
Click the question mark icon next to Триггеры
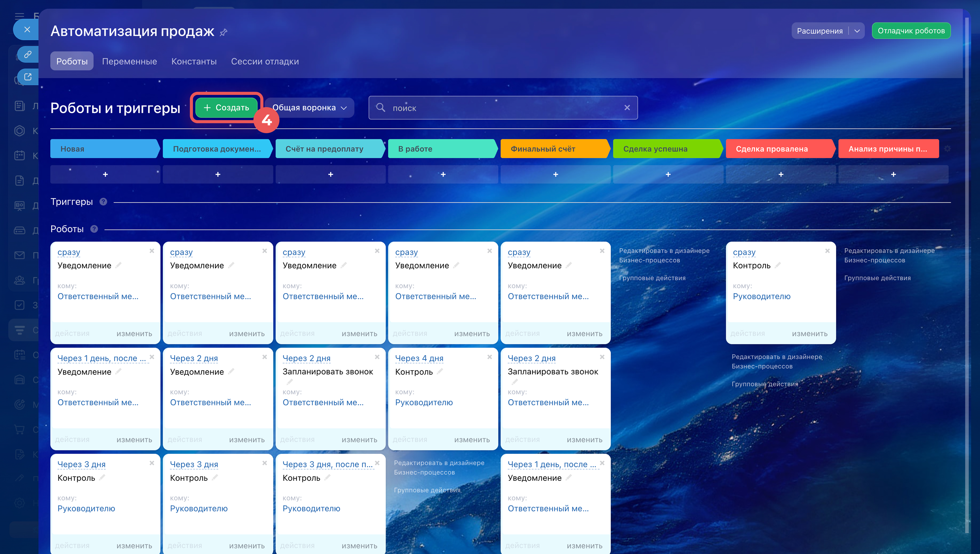click(x=103, y=202)
